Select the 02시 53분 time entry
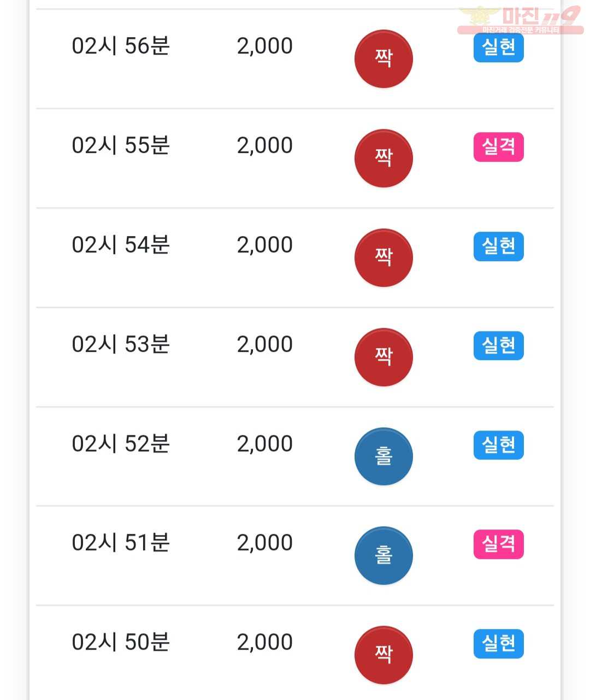The width and height of the screenshot is (590, 700). coord(121,344)
